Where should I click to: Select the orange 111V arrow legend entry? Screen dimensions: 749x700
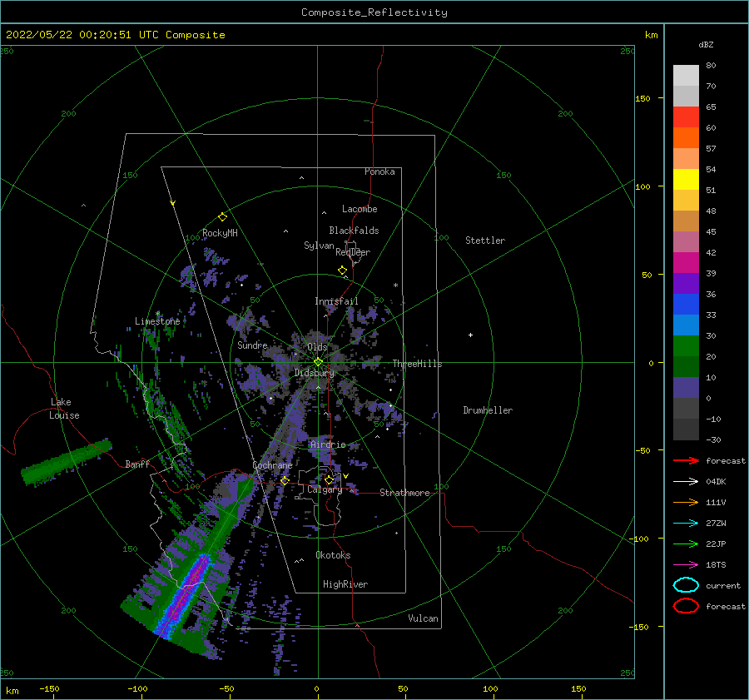[686, 502]
